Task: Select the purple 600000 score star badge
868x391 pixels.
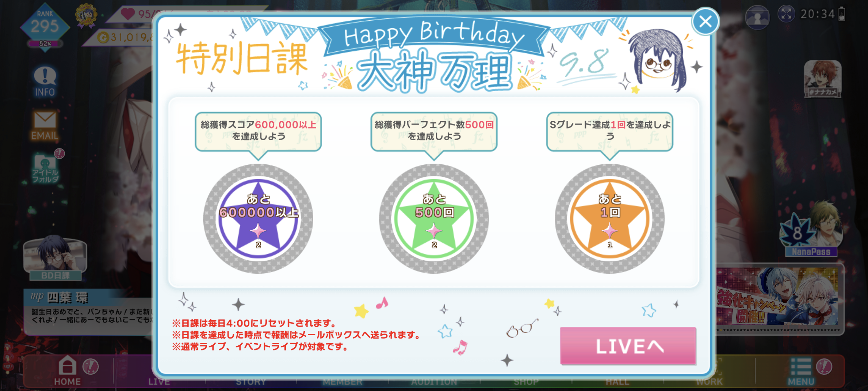Action: click(x=258, y=219)
